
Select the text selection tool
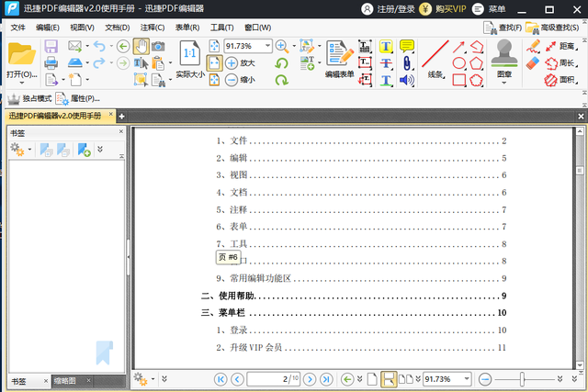pyautogui.click(x=141, y=63)
